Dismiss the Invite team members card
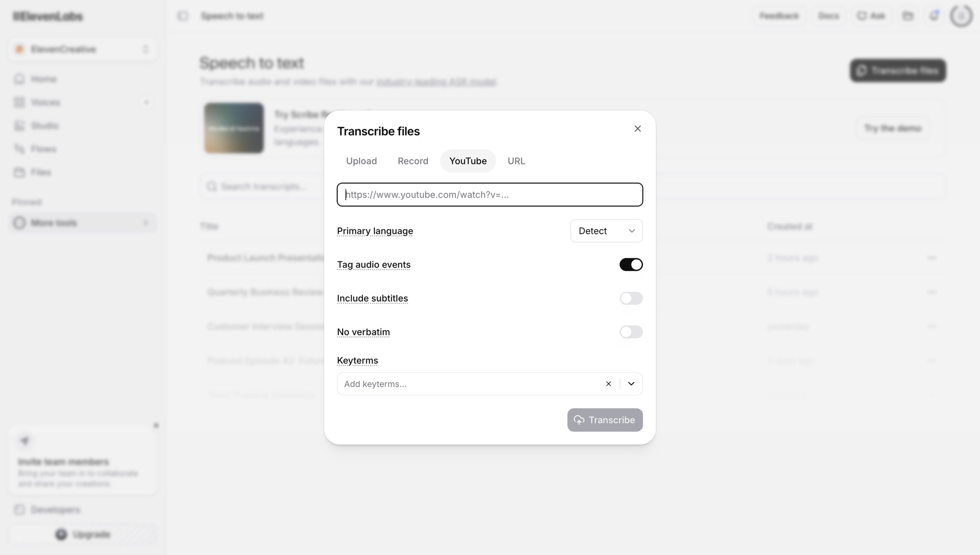This screenshot has width=980, height=555. [156, 425]
